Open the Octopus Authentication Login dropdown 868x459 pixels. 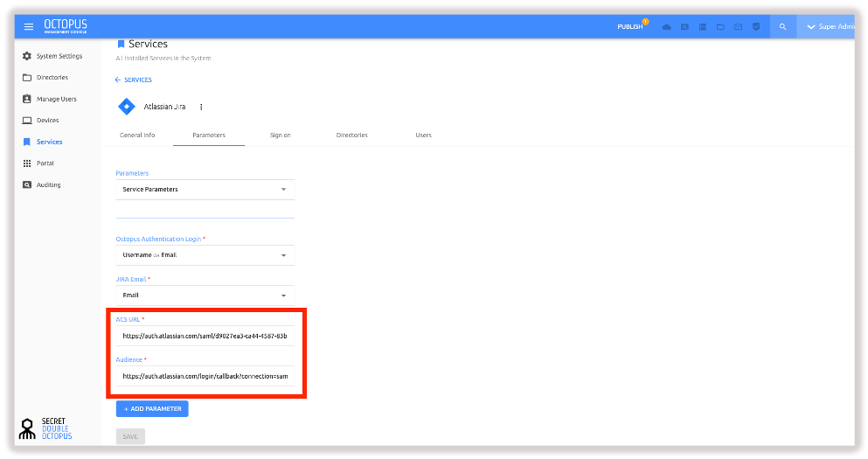pos(205,255)
